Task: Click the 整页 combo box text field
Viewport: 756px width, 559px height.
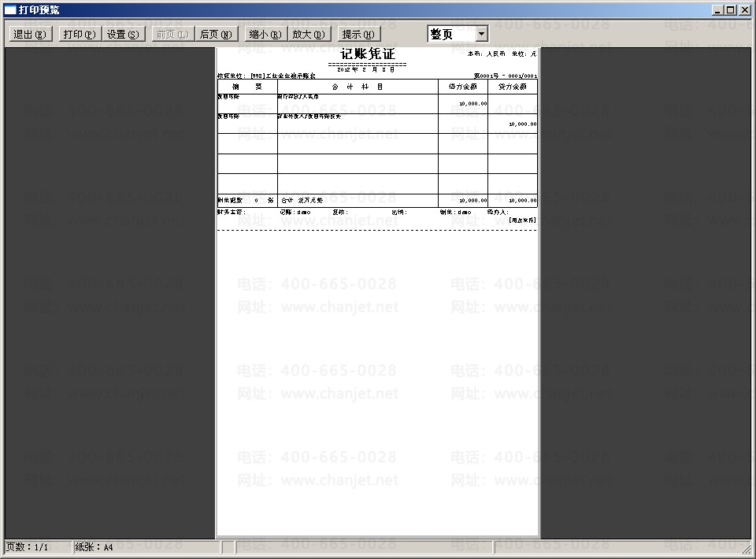Action: tap(450, 34)
